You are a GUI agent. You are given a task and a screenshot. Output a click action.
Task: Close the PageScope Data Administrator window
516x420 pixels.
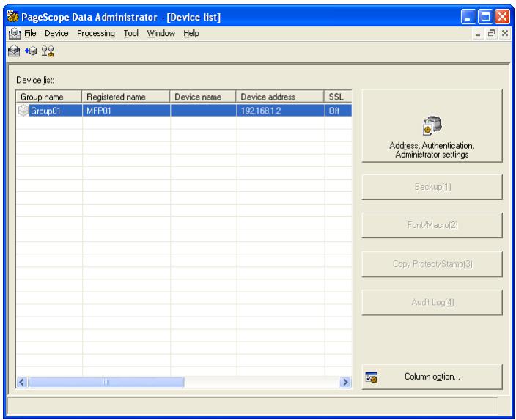point(503,16)
